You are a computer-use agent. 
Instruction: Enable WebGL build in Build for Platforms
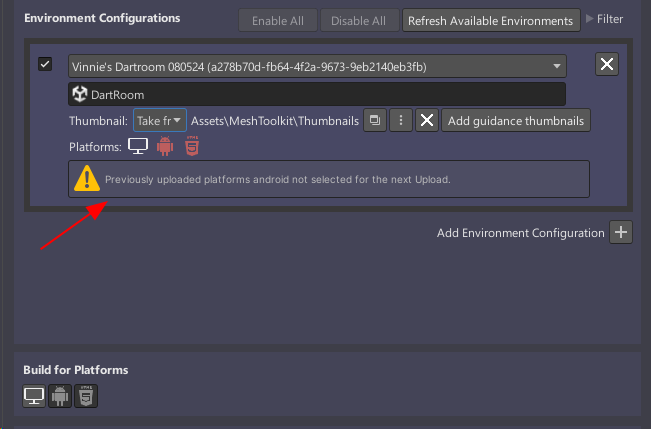click(86, 396)
